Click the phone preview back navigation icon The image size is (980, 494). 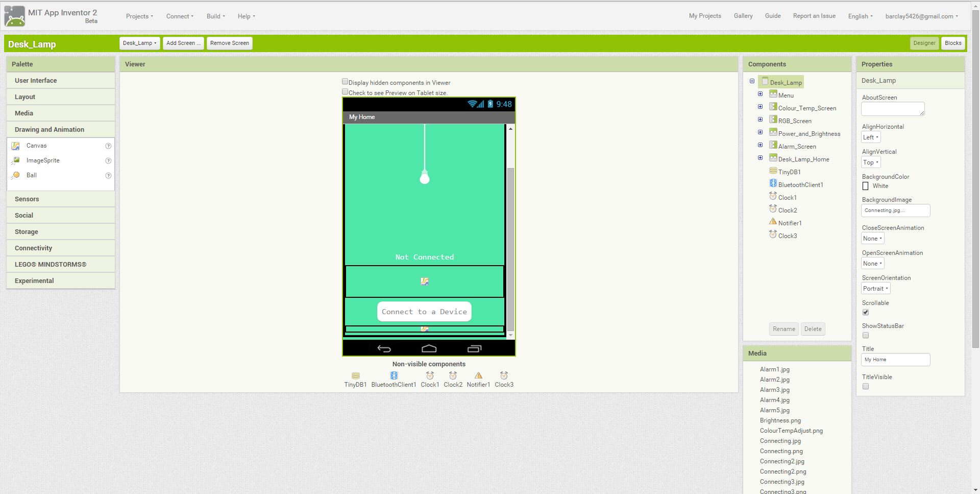click(x=384, y=348)
